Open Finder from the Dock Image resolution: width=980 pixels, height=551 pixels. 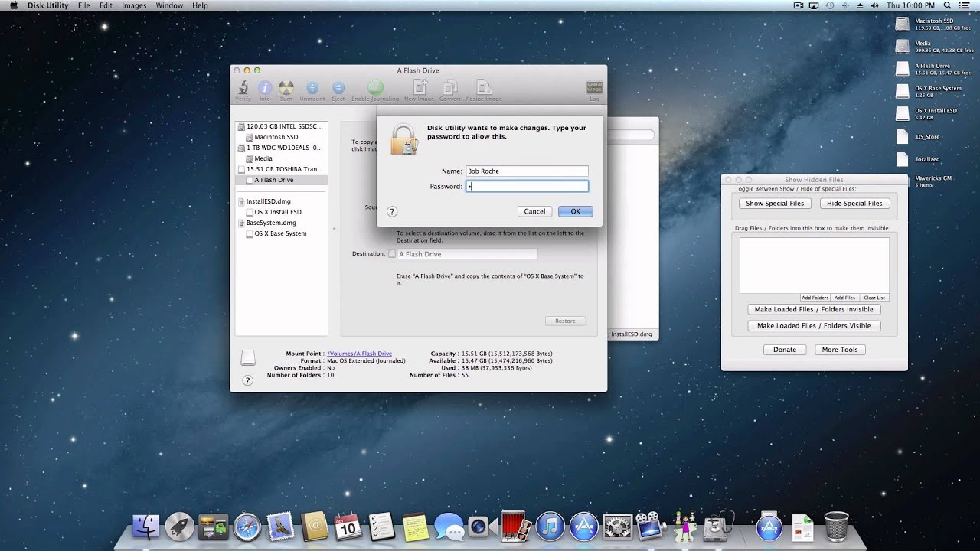[x=145, y=527]
